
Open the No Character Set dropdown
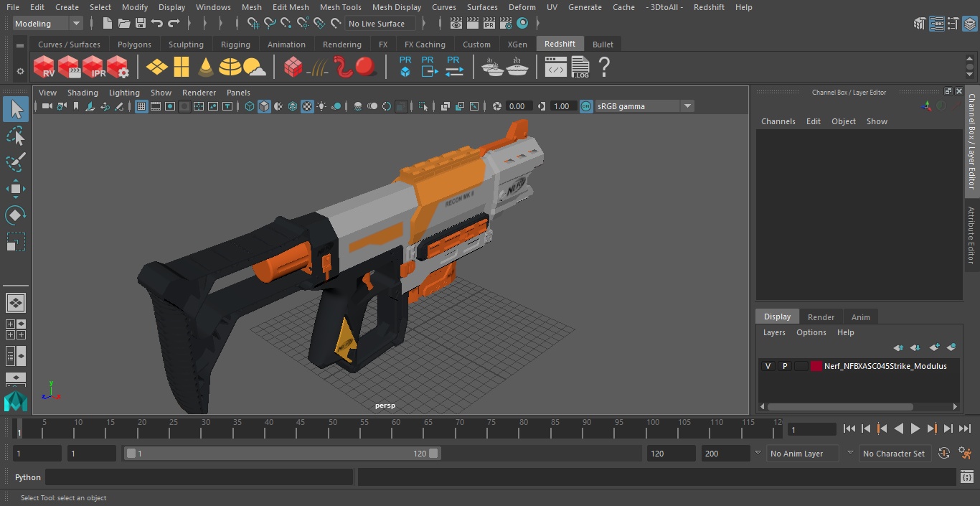(x=894, y=454)
